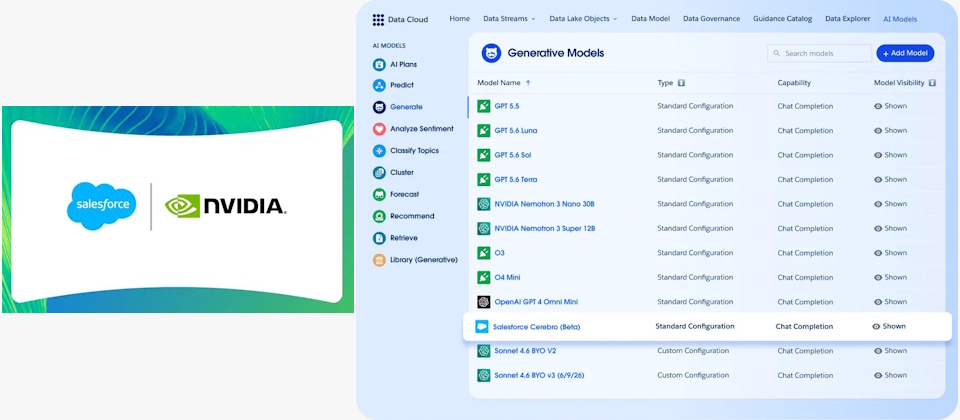This screenshot has height=420, width=960.
Task: Click the Analyze Sentiment heart icon
Action: [x=379, y=129]
